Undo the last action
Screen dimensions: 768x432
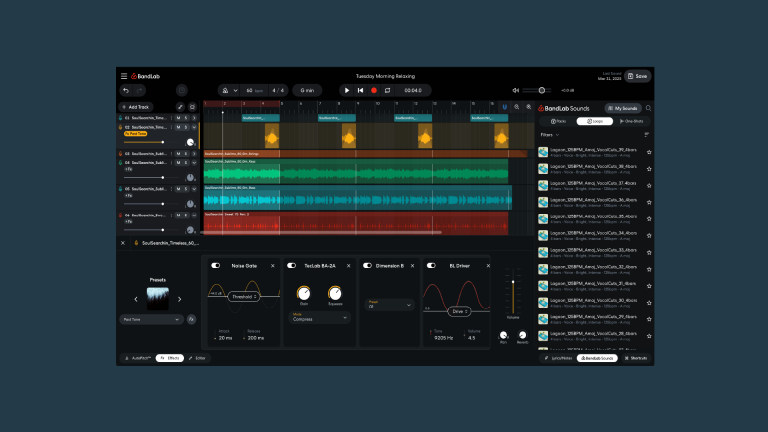[126, 90]
